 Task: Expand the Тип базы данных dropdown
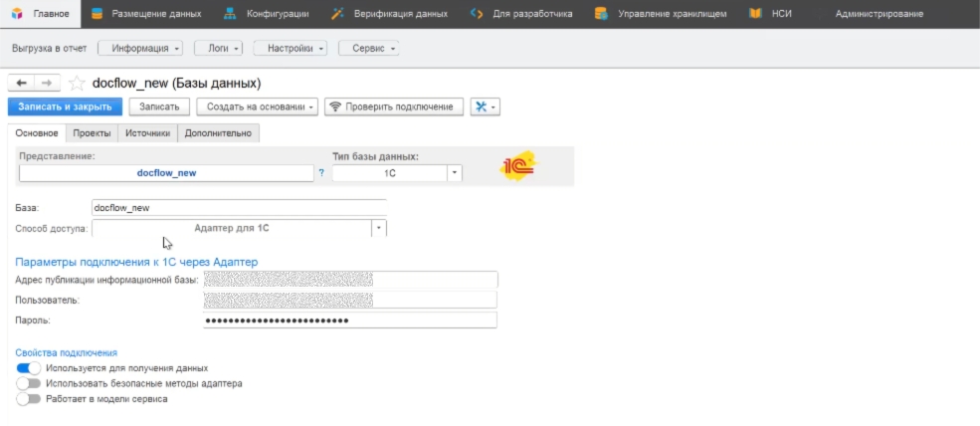point(455,173)
